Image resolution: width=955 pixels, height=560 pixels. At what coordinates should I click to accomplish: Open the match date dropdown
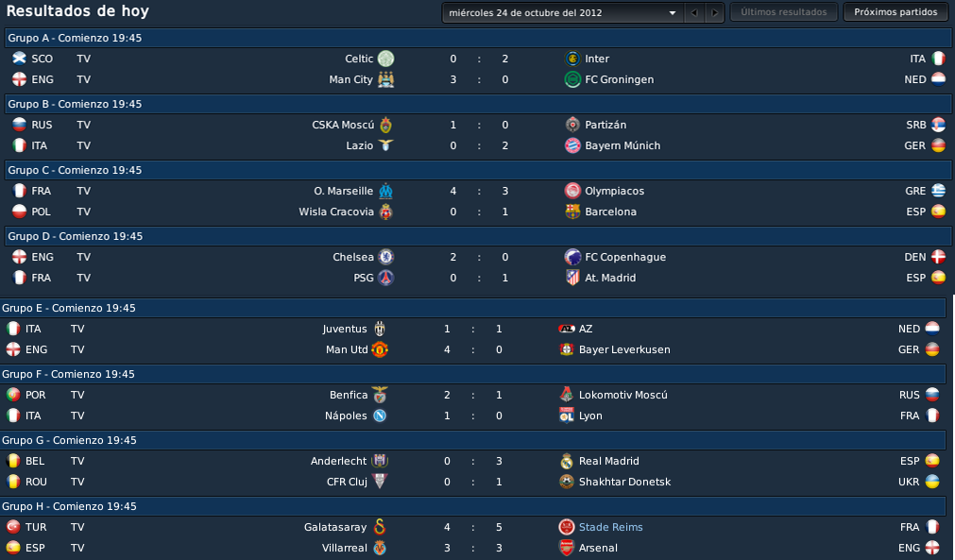561,12
